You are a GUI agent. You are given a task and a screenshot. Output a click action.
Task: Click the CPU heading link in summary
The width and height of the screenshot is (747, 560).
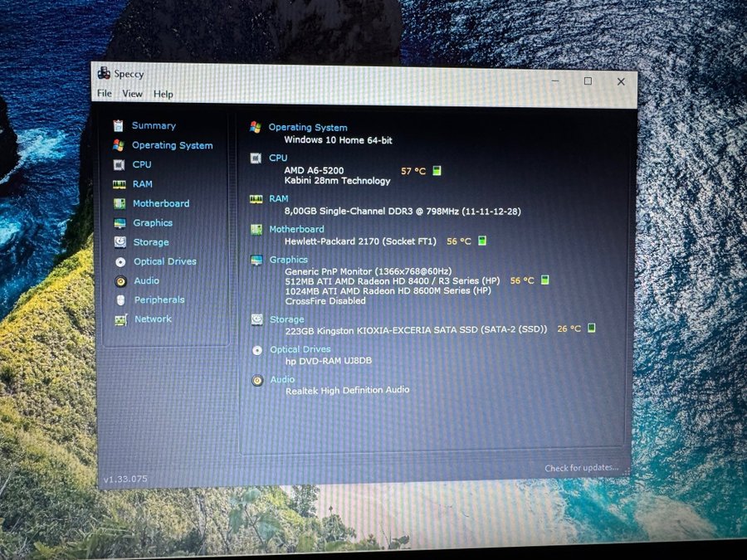(x=278, y=158)
